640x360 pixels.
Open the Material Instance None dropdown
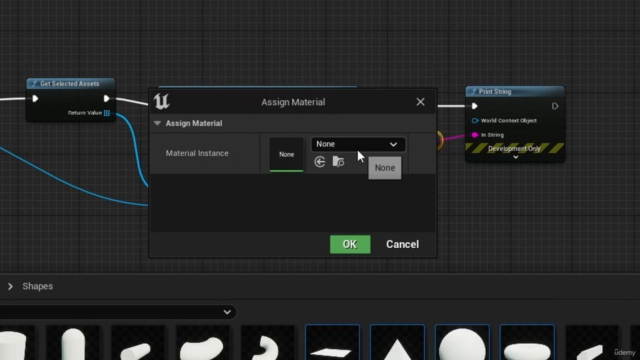coord(358,144)
